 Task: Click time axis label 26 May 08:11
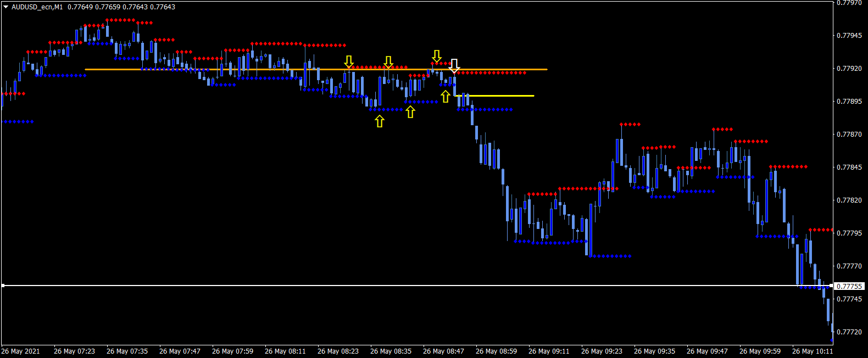tap(285, 351)
